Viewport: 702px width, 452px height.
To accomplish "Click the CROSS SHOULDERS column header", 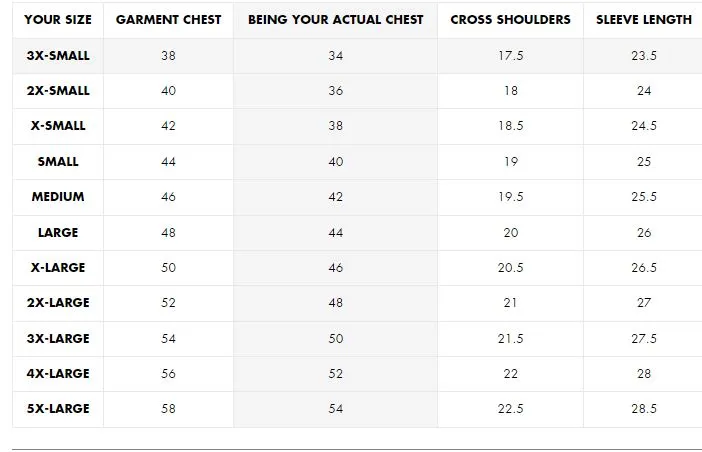I will (x=510, y=20).
